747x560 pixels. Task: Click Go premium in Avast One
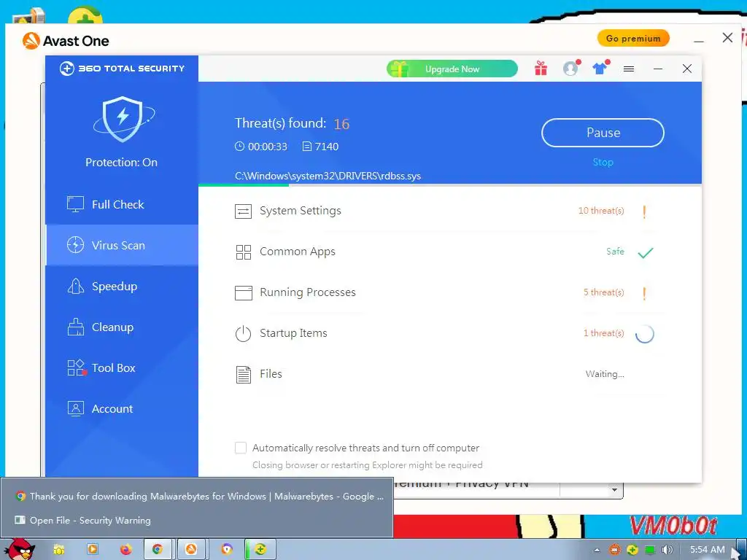tap(633, 39)
